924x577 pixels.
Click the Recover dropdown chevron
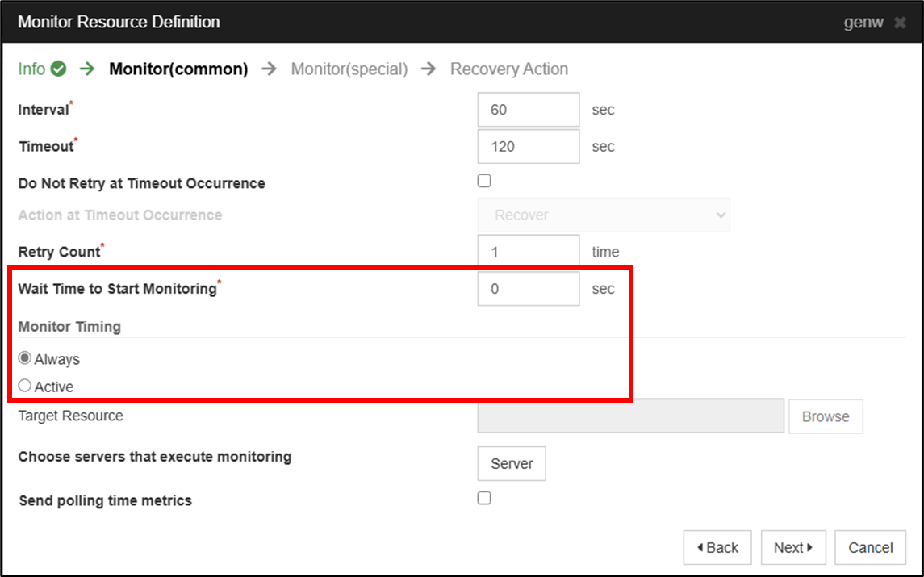721,215
